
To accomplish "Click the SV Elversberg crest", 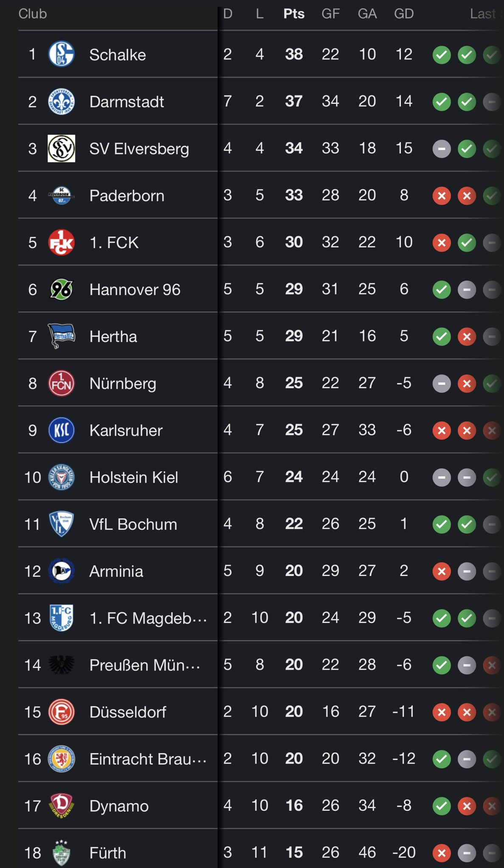I will (x=62, y=149).
